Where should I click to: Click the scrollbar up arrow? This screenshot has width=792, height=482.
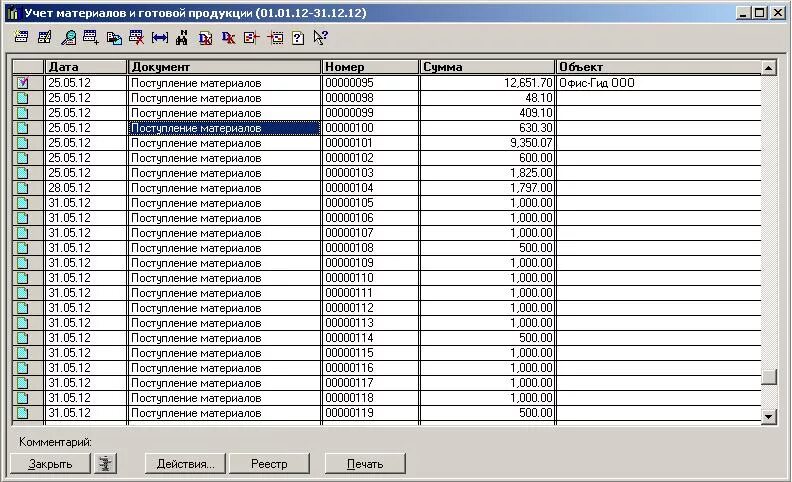[769, 67]
